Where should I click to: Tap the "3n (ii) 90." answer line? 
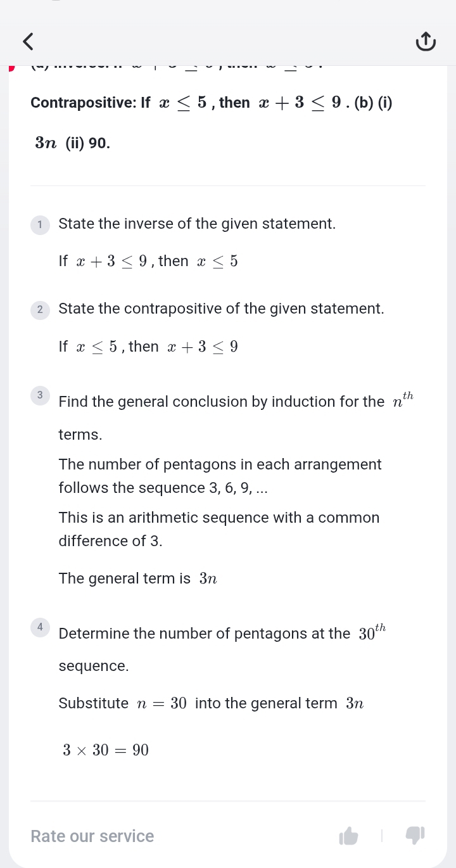[73, 143]
